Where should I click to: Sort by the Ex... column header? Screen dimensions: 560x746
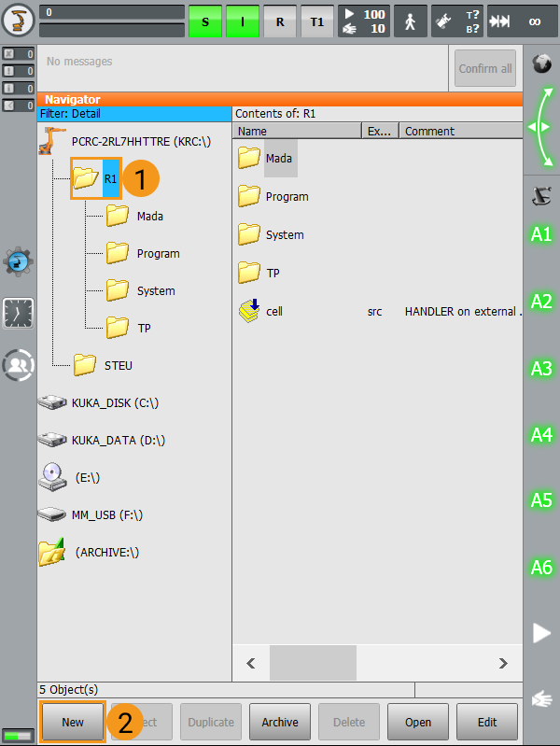(380, 131)
